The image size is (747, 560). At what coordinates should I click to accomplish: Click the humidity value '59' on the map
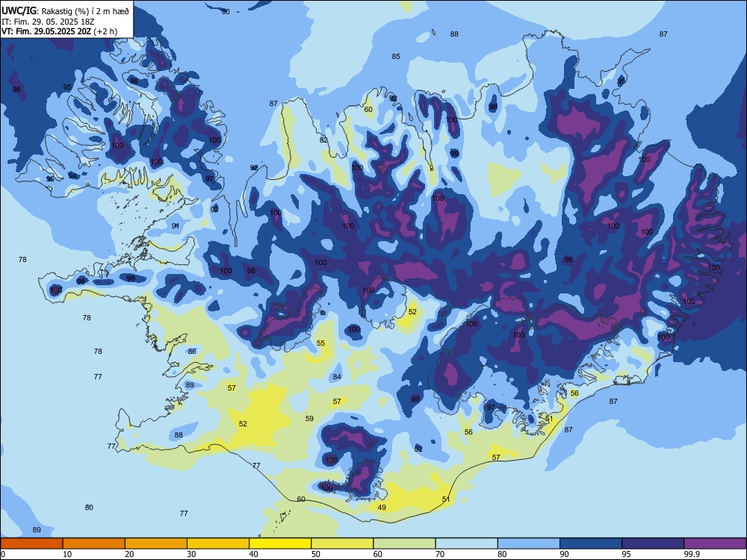coord(310,419)
